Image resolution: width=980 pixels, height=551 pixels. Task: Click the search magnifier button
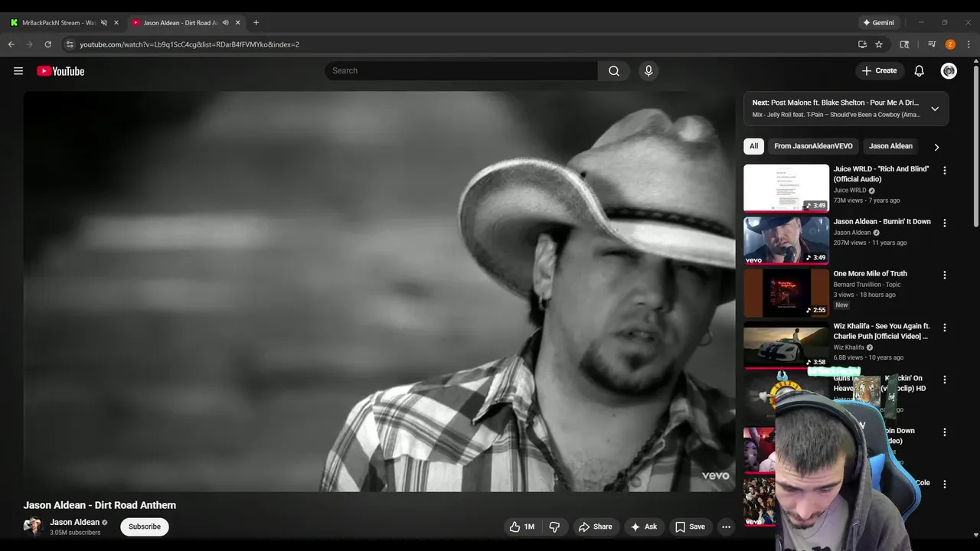pos(614,71)
